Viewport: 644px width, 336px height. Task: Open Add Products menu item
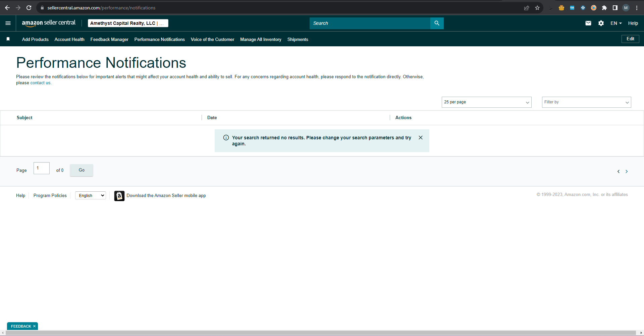35,39
